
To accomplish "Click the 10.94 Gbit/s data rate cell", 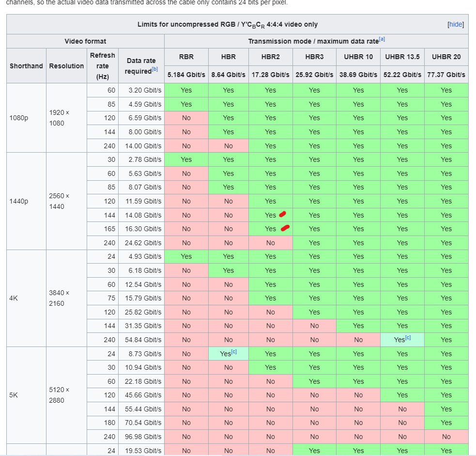I will pos(141,367).
